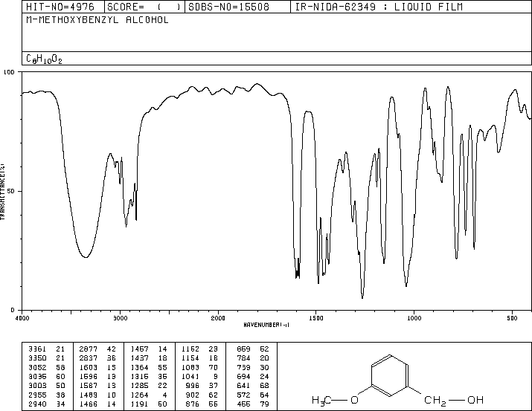
Task: Click the TRANSMITTANCE y-axis title
Action: point(2,192)
